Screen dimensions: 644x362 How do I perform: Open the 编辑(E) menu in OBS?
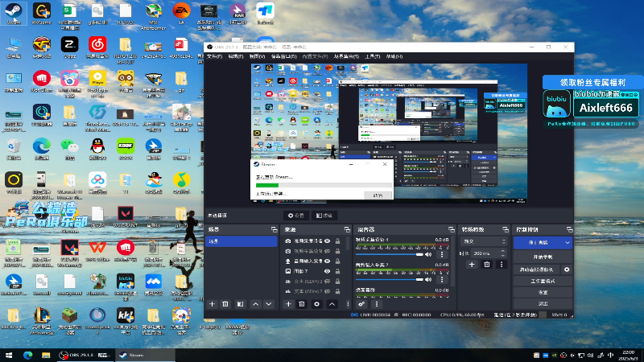tap(235, 56)
